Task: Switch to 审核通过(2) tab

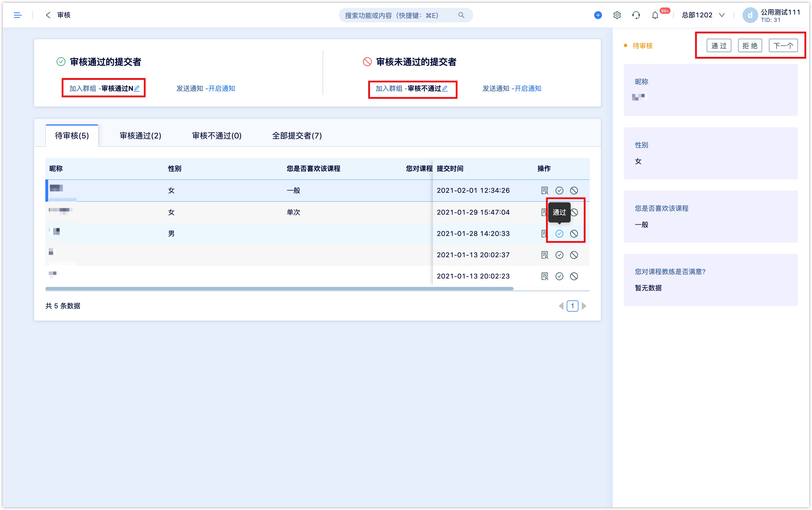Action: [x=141, y=136]
